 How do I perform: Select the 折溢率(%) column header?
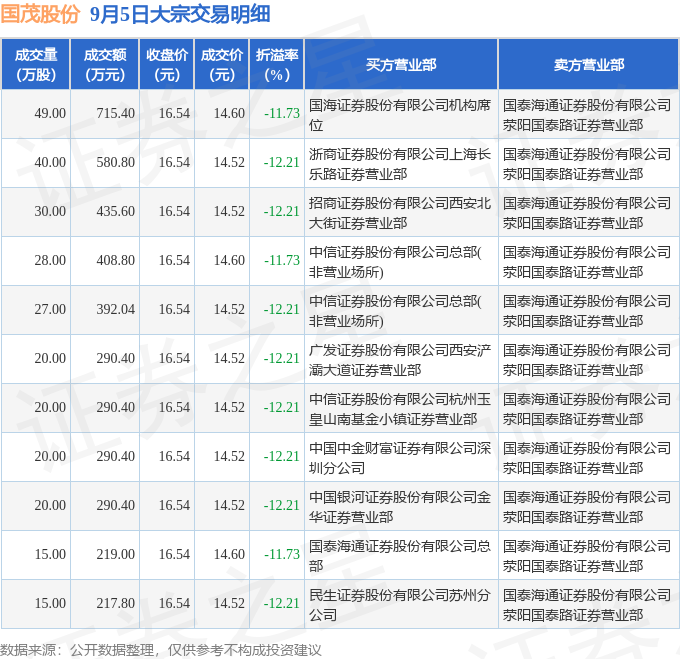276,64
